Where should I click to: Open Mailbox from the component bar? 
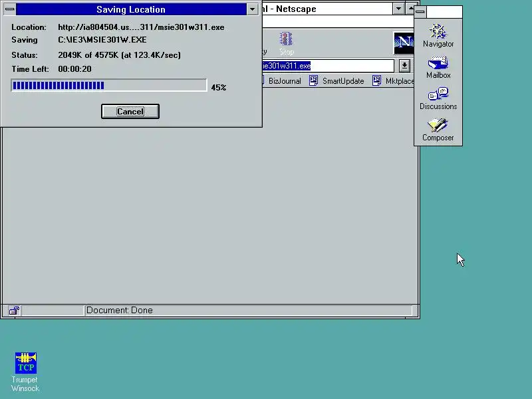coord(438,67)
